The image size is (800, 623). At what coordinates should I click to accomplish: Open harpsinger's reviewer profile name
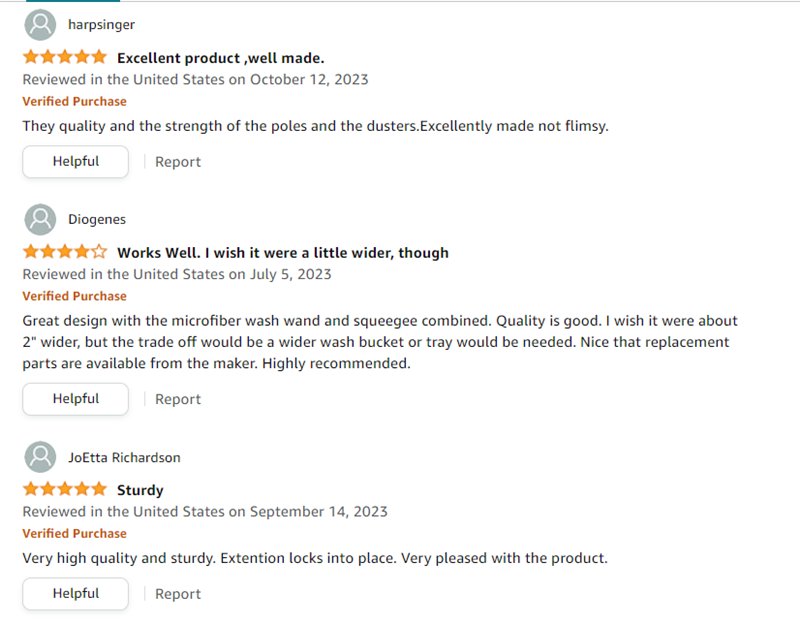click(101, 24)
